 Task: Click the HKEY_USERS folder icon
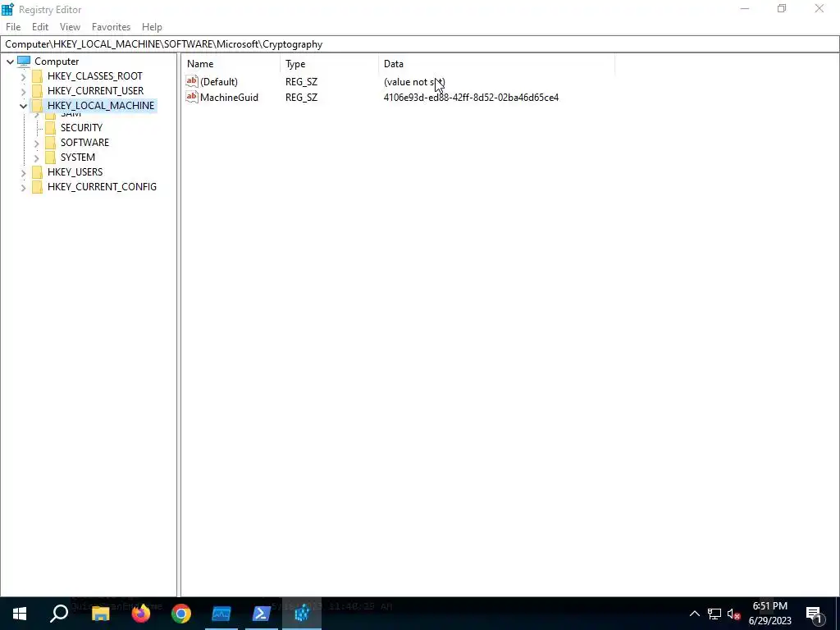[38, 172]
